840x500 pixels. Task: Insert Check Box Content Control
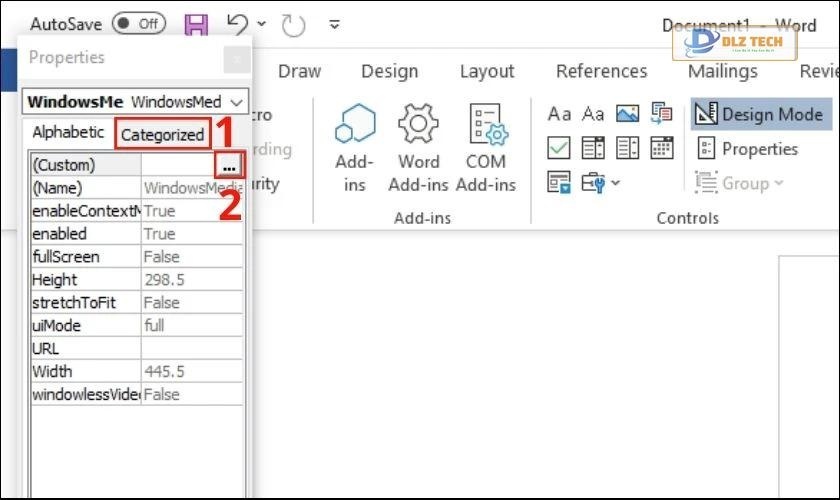[559, 148]
